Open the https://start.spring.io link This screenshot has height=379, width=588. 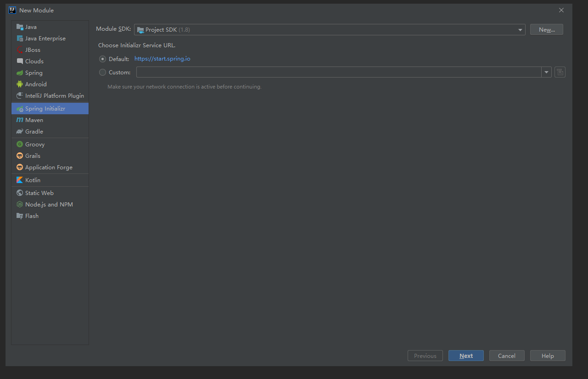point(162,59)
